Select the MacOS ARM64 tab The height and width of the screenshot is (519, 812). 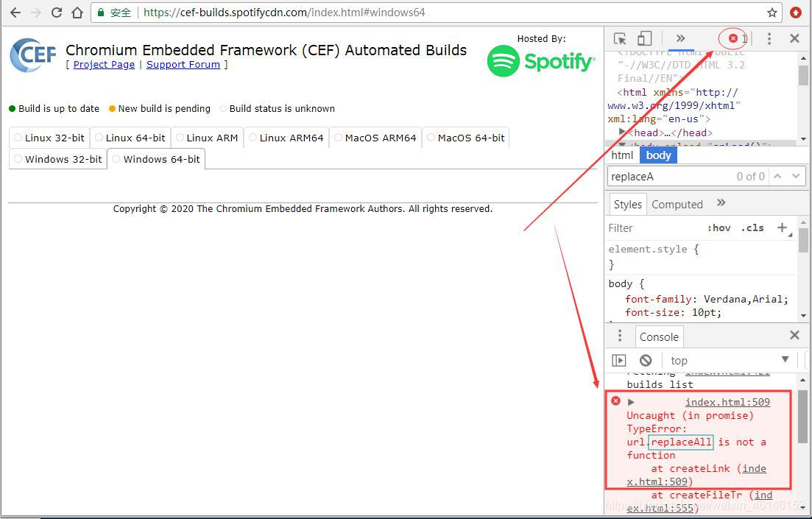(375, 138)
